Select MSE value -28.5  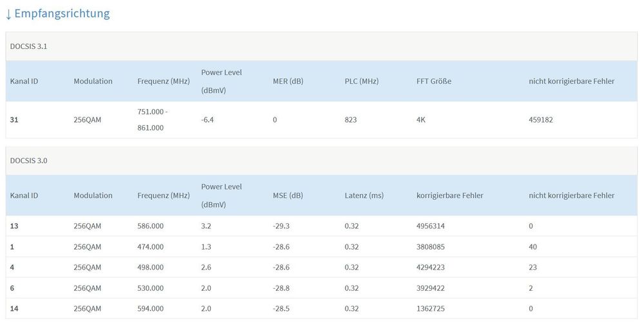pyautogui.click(x=281, y=309)
